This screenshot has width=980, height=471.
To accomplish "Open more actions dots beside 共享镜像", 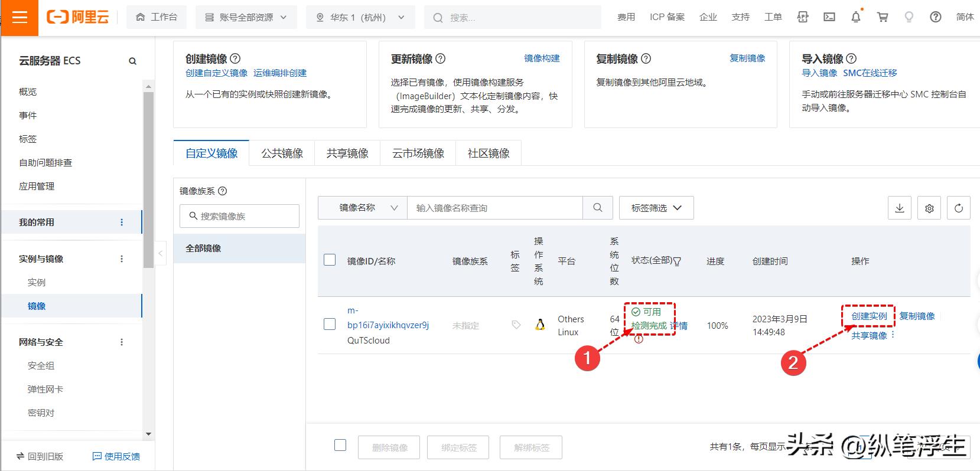I will click(893, 335).
